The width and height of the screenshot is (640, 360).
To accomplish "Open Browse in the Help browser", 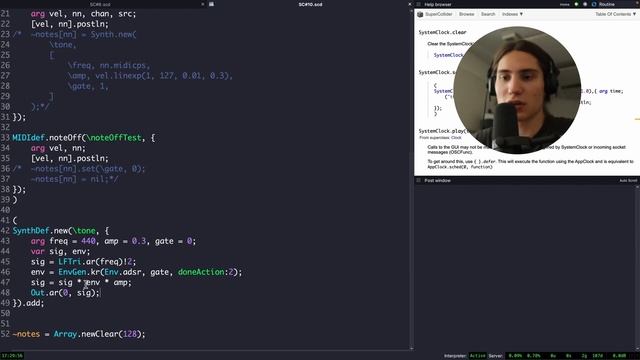I will click(x=467, y=14).
